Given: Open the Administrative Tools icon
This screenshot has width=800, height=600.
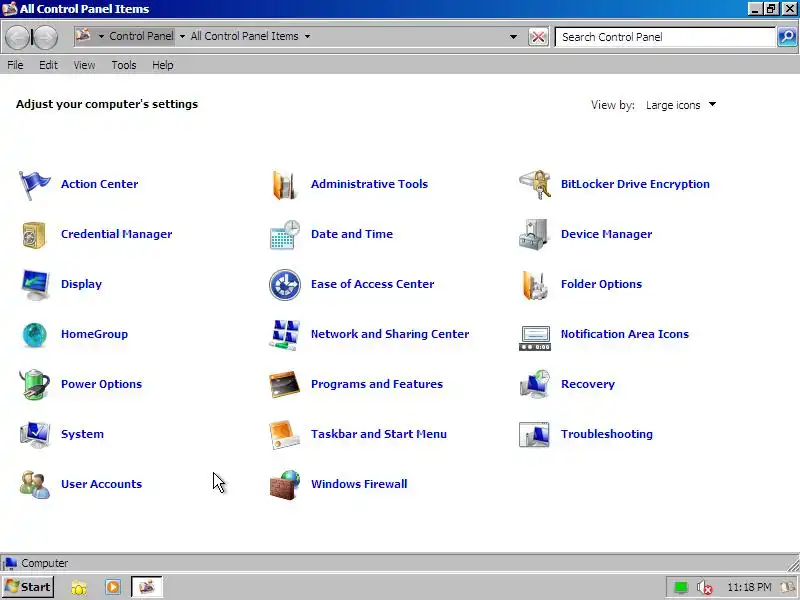Looking at the screenshot, I should pyautogui.click(x=285, y=185).
